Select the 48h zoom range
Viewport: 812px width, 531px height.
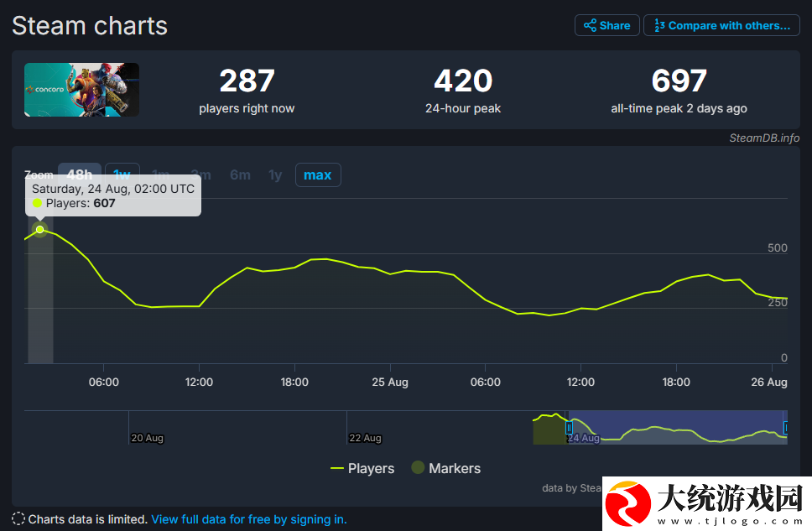click(x=79, y=174)
